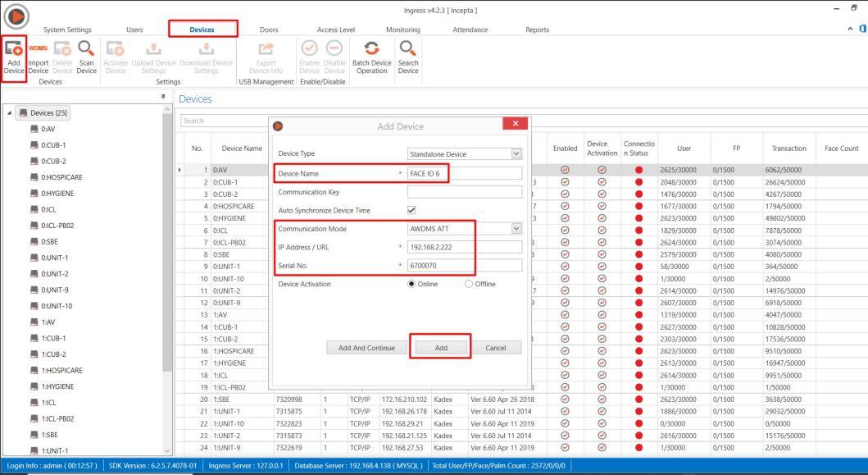Select 1:HYGIENE in the device tree
The height and width of the screenshot is (475, 868).
point(57,386)
